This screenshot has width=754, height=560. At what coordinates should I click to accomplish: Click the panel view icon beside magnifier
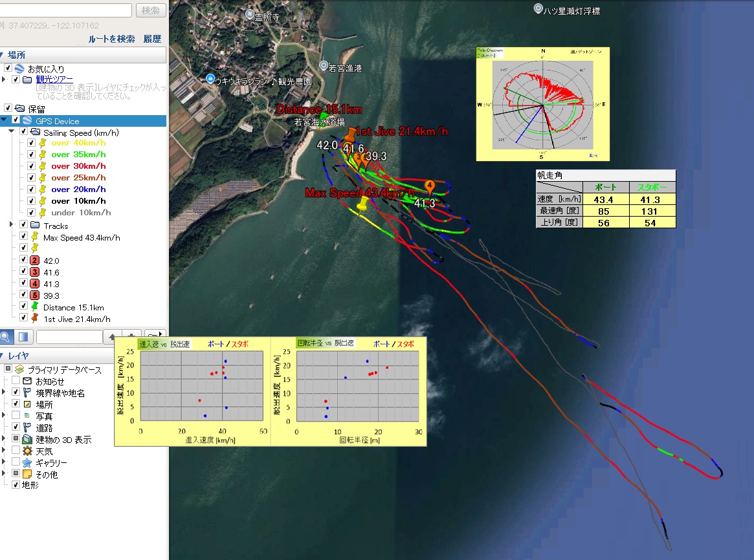click(23, 337)
